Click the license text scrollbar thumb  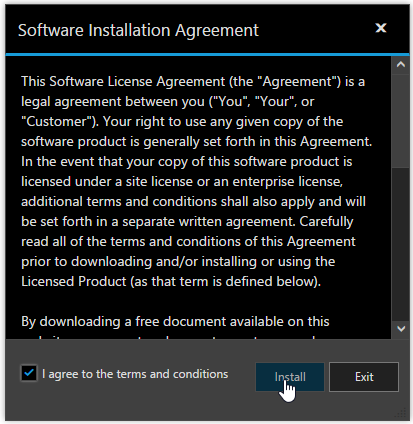401,121
